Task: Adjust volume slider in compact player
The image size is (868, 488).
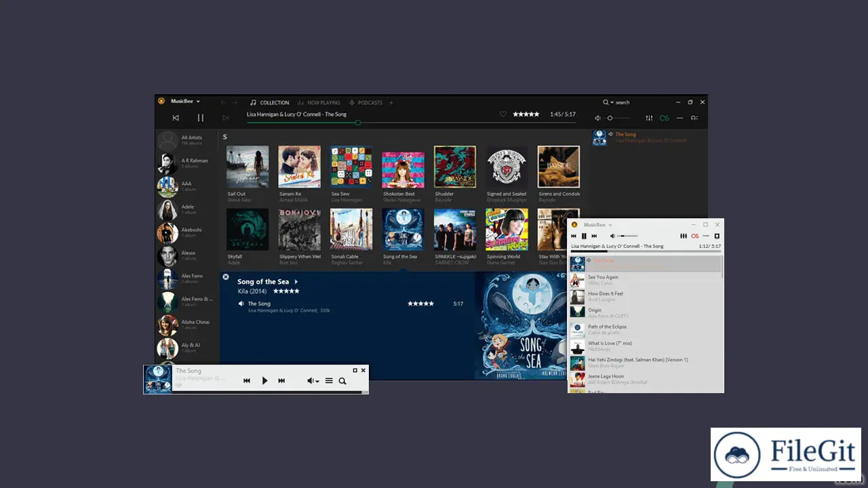Action: (x=627, y=236)
